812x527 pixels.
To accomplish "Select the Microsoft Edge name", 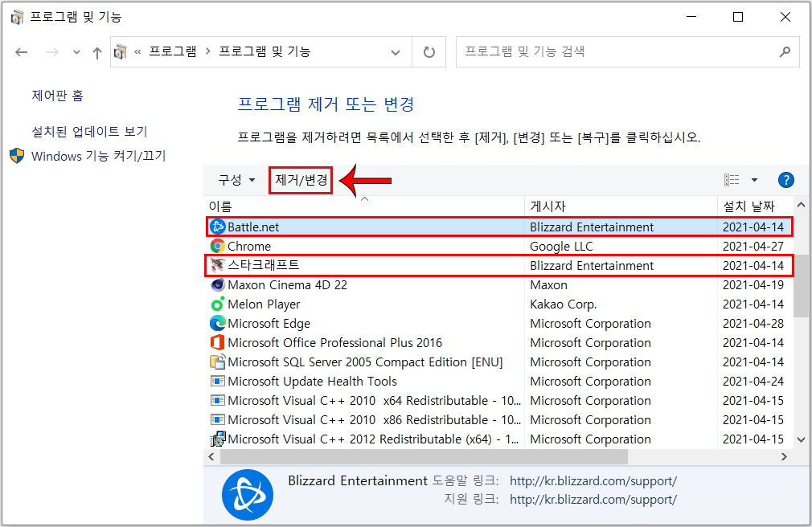I will point(269,323).
